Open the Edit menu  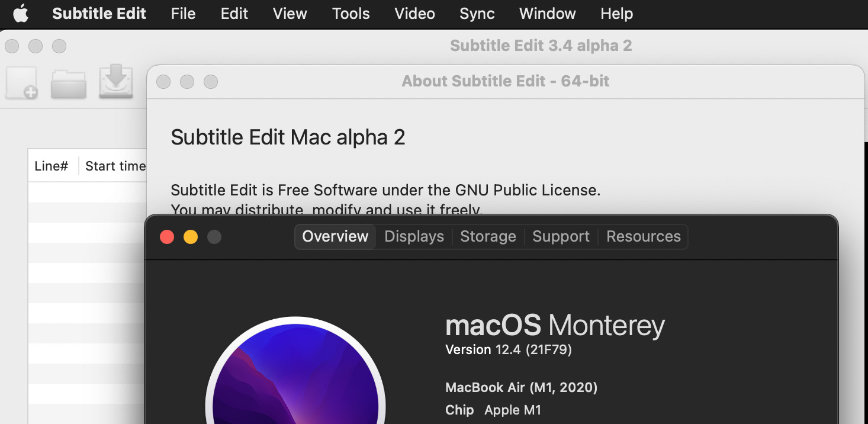click(x=234, y=14)
